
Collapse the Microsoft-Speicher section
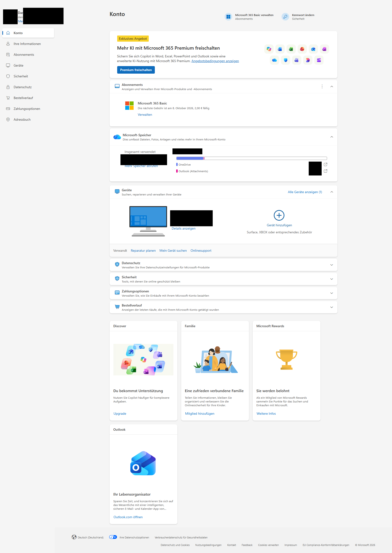point(332,137)
